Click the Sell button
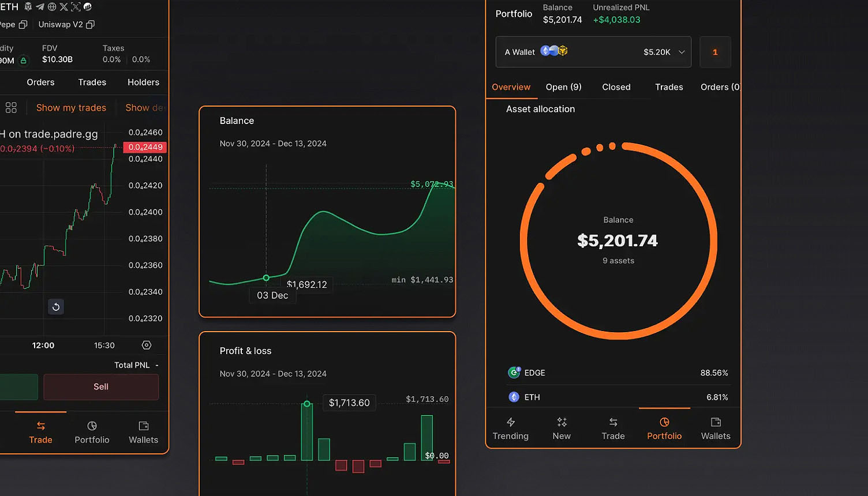Image resolution: width=868 pixels, height=496 pixels. pos(100,387)
